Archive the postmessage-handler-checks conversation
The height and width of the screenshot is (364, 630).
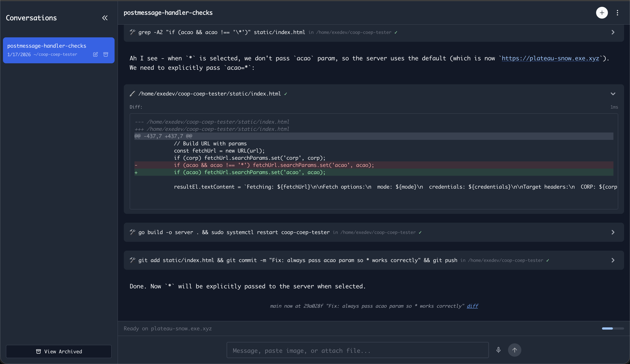(106, 54)
